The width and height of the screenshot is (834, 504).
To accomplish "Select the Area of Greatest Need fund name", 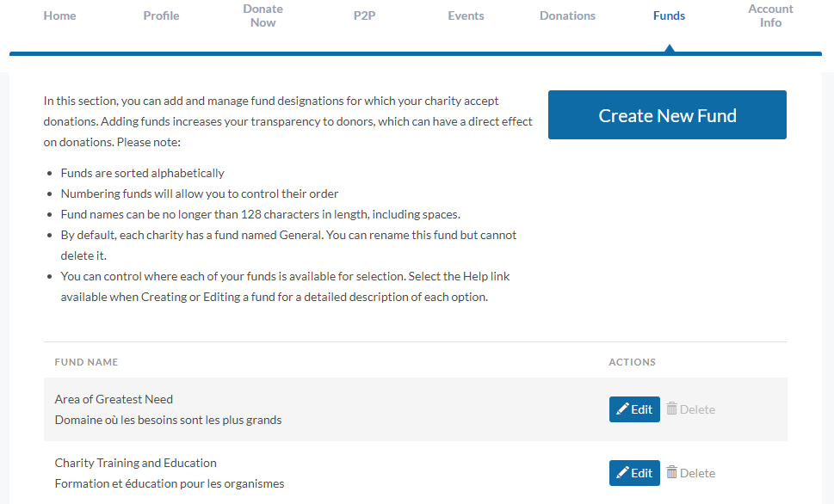I will 114,399.
